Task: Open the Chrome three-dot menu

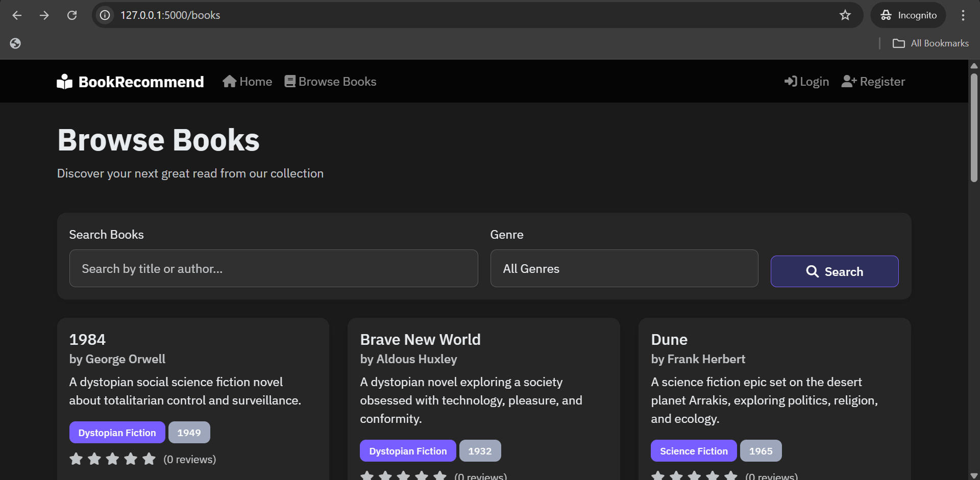Action: pos(963,15)
